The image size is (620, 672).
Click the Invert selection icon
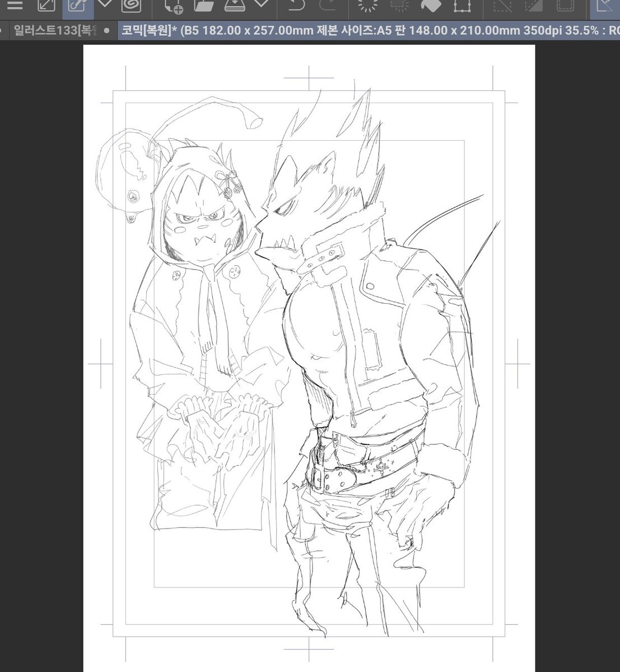(534, 5)
